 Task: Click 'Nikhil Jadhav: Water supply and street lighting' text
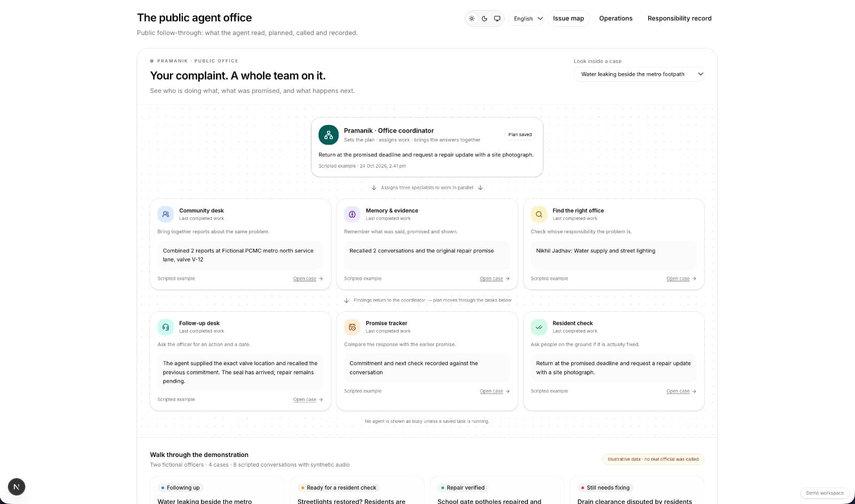pos(595,251)
